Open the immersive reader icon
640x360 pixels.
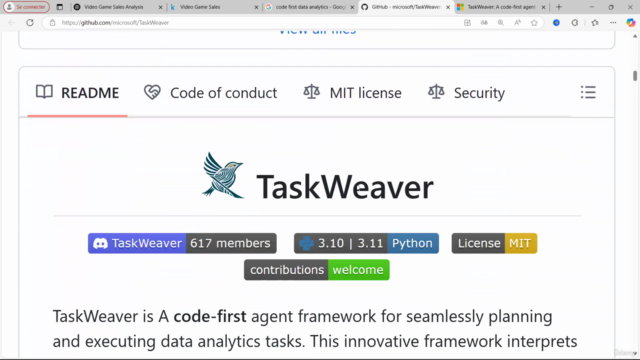click(x=484, y=23)
